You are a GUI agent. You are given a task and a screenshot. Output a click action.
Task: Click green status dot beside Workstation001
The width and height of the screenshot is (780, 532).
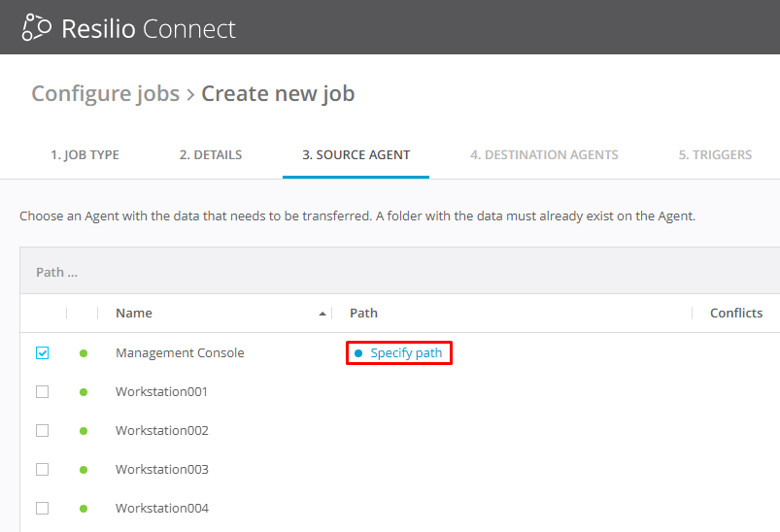[84, 392]
